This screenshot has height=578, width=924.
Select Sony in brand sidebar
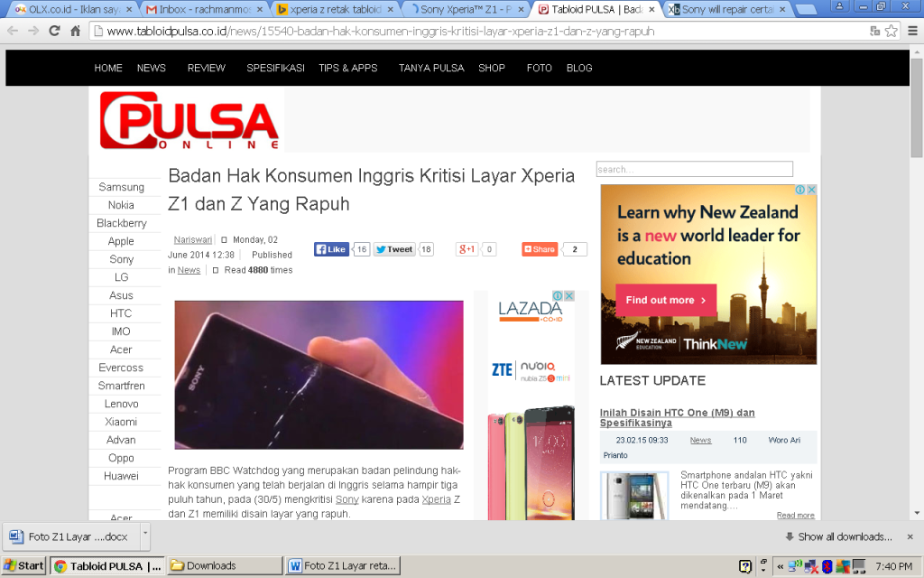coord(122,259)
